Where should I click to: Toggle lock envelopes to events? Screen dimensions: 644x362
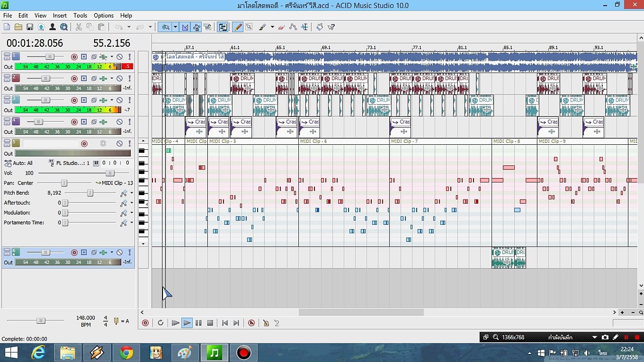(196, 27)
